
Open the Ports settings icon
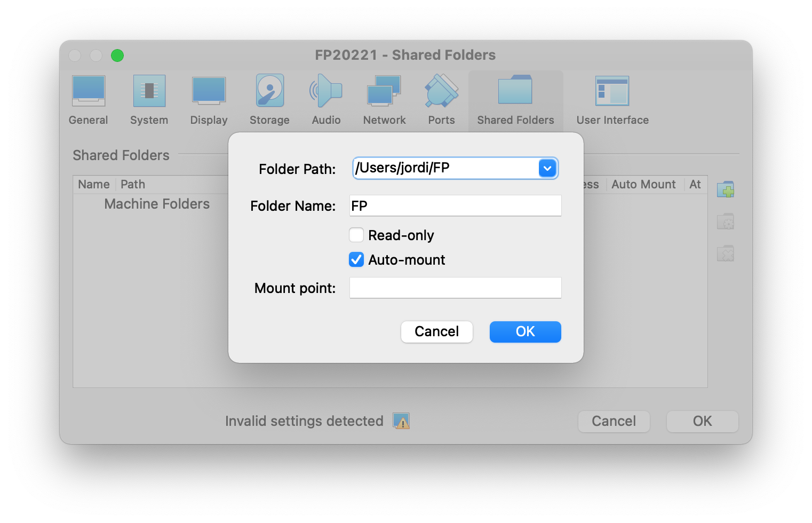click(x=441, y=92)
